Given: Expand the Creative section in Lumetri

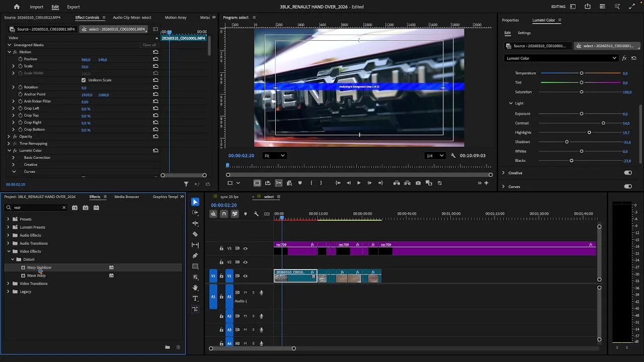Looking at the screenshot, I should tap(503, 173).
